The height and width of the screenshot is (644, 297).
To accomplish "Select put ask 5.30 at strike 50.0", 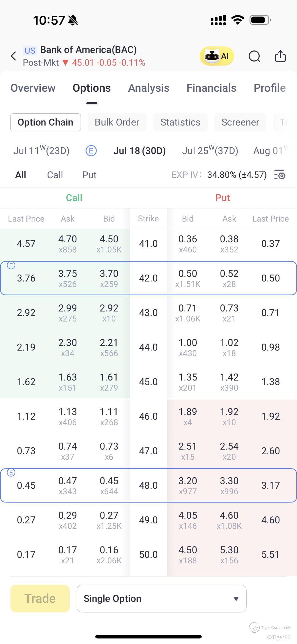I will 229,555.
